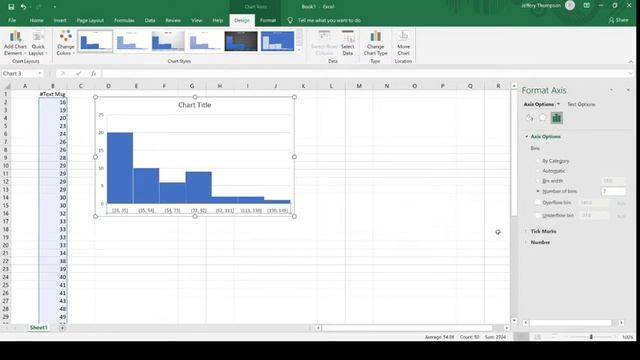640x360 pixels.
Task: Select the Bin width radio button
Action: point(538,180)
